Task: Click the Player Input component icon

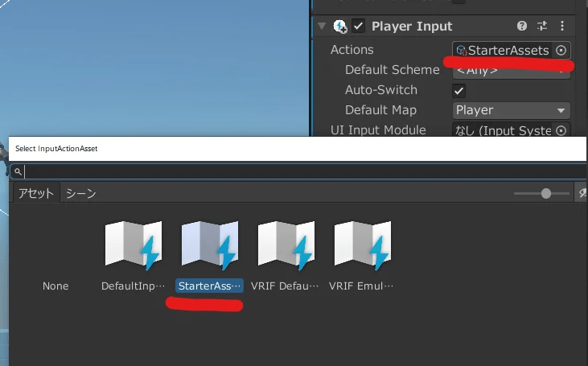Action: click(340, 27)
